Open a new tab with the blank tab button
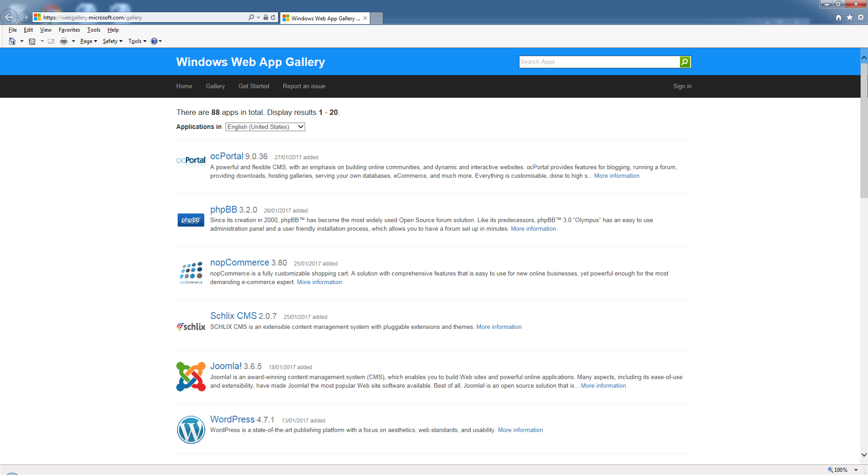 377,18
